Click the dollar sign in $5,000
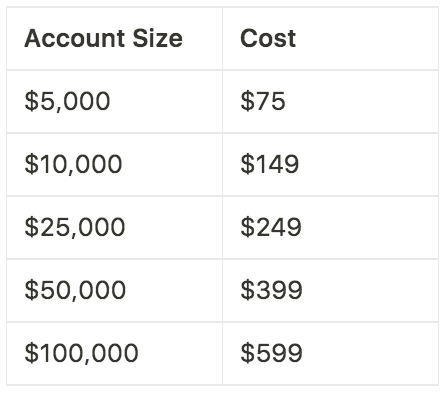Screen dimensions: 448x398 click(x=32, y=101)
